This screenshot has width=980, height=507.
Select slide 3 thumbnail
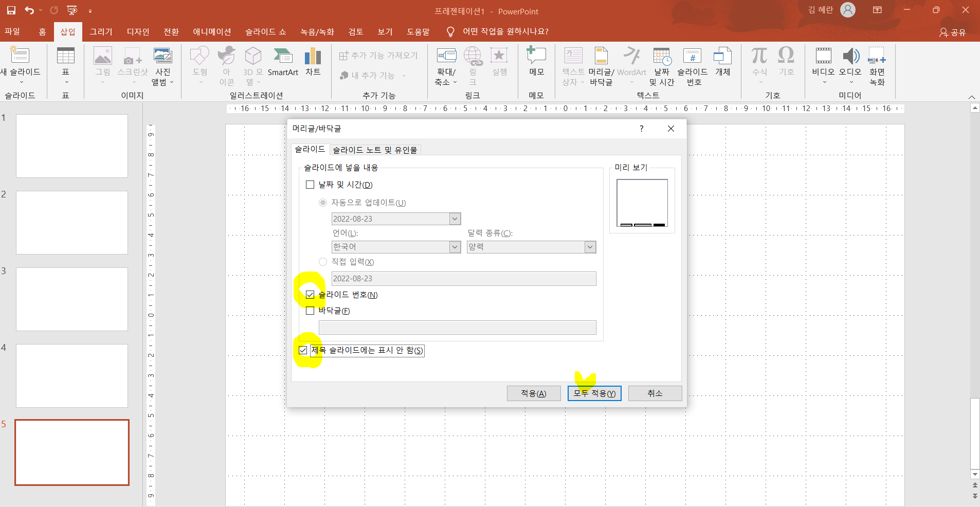pos(72,299)
